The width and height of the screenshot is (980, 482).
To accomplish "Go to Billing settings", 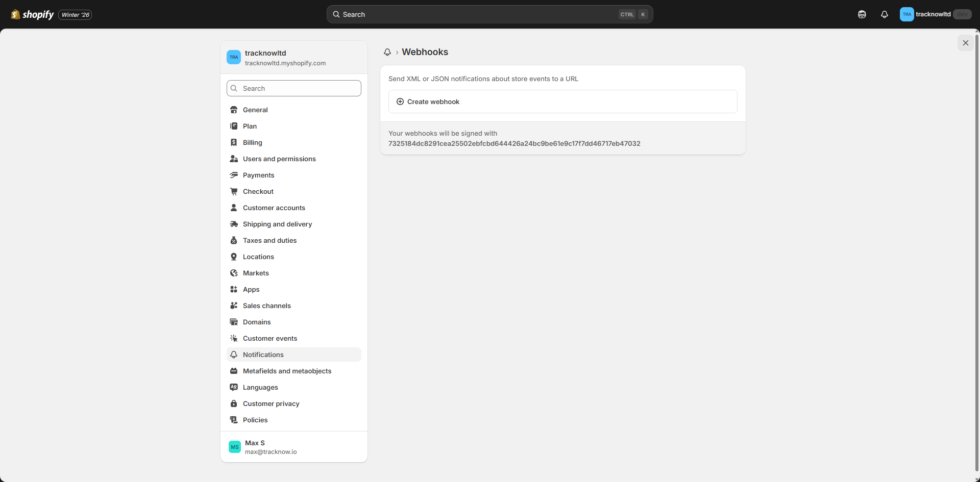I will click(252, 142).
